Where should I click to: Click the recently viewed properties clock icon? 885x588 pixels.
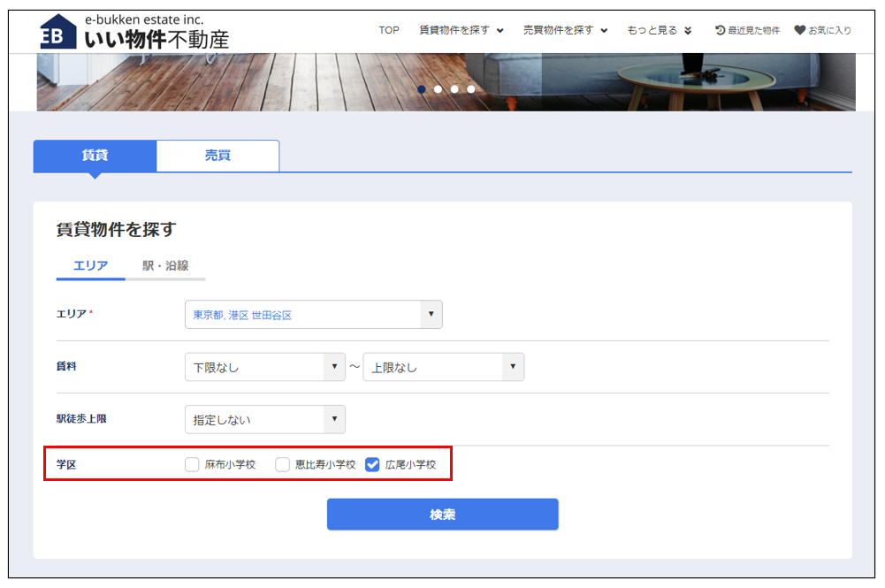click(720, 30)
